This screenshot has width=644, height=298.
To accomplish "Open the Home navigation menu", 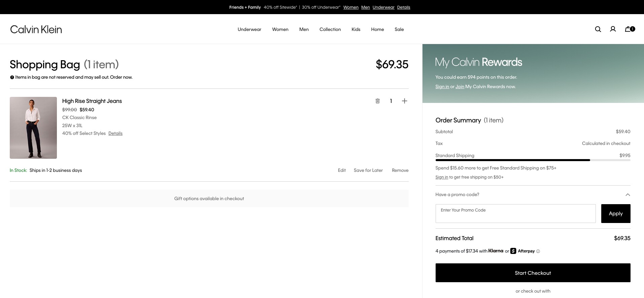I will click(x=377, y=29).
